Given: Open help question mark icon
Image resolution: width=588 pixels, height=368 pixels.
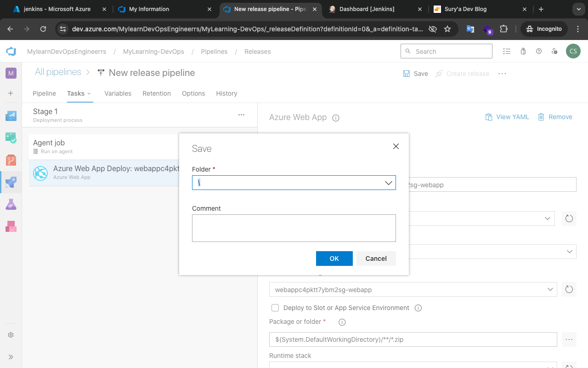Looking at the screenshot, I should click(539, 52).
